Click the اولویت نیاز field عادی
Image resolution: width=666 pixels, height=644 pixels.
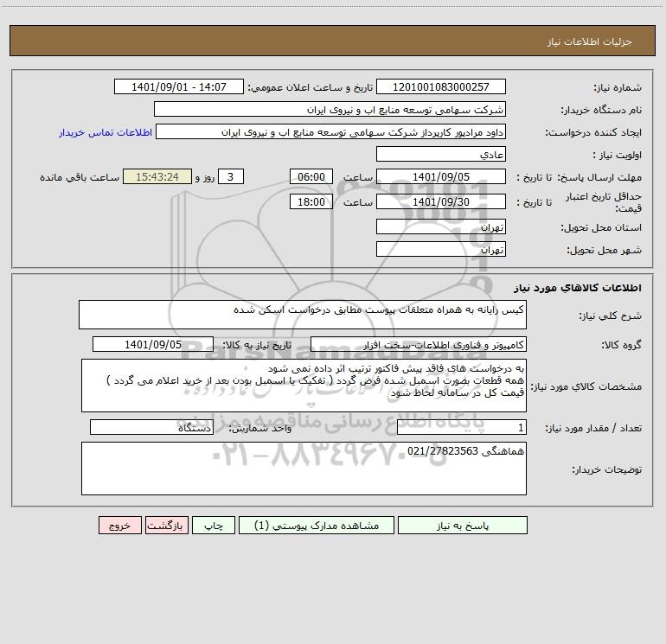(441, 154)
